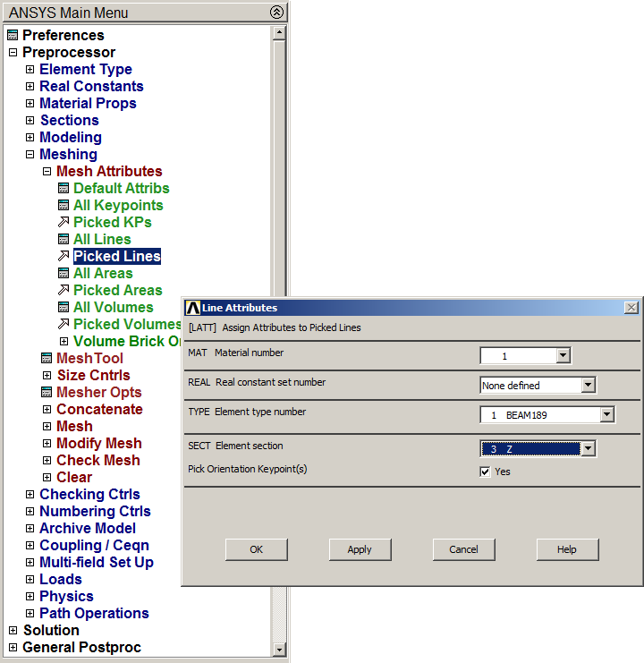Expand the Element Type tree node

pos(30,70)
